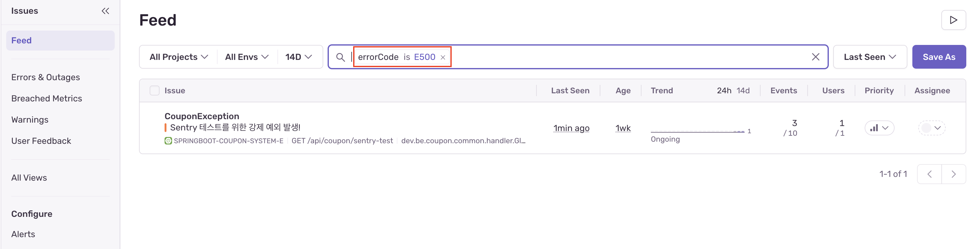Toggle the 24h trend view
980x249 pixels.
723,90
